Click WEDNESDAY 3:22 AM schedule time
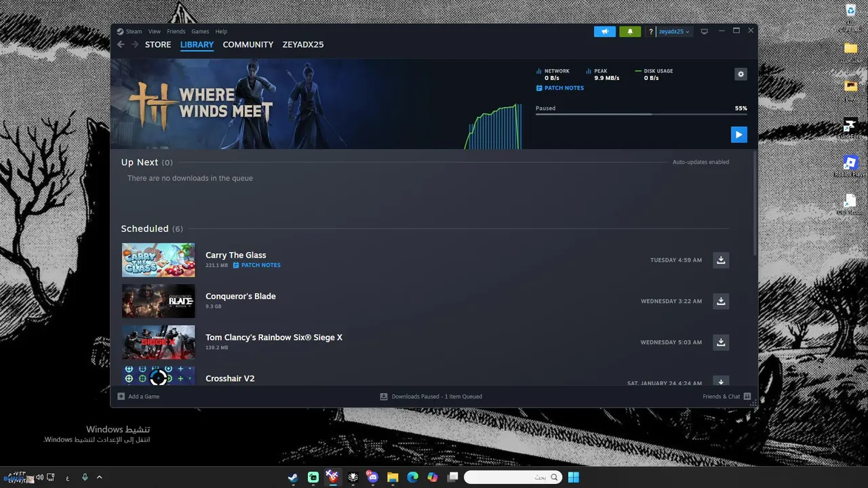The width and height of the screenshot is (868, 488). [x=671, y=301]
